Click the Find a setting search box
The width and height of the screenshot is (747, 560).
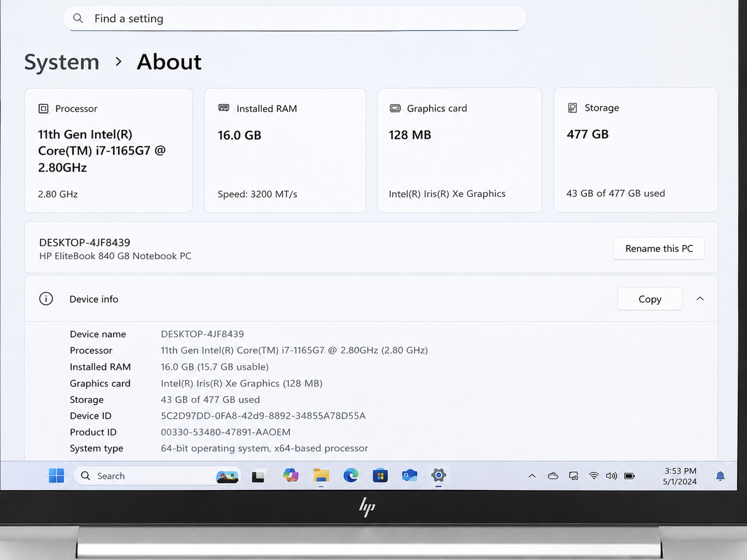(x=295, y=19)
